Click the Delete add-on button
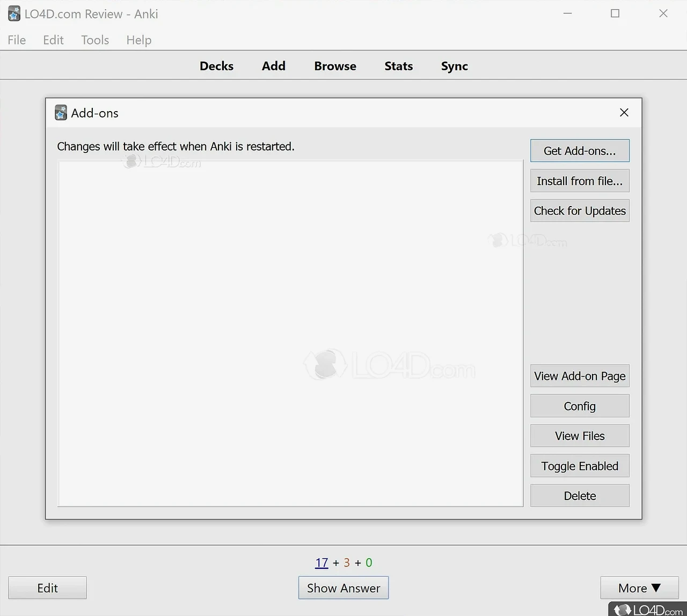687x616 pixels. point(580,496)
